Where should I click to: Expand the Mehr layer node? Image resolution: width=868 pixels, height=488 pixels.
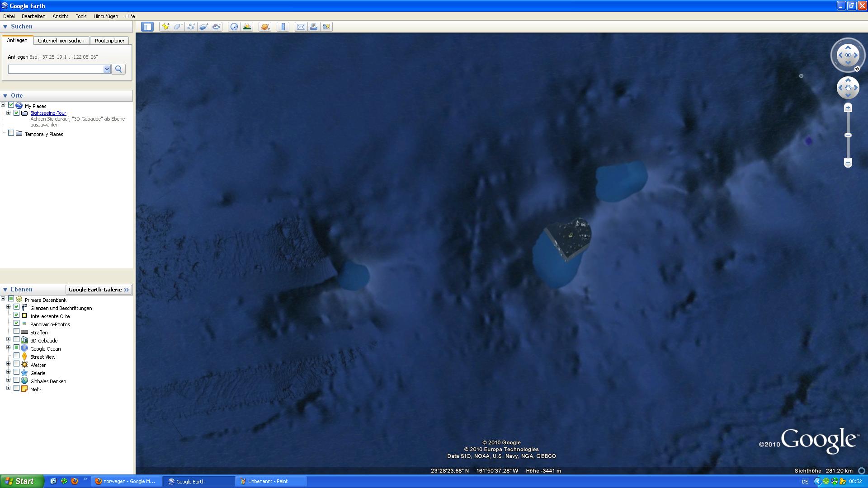click(x=9, y=389)
